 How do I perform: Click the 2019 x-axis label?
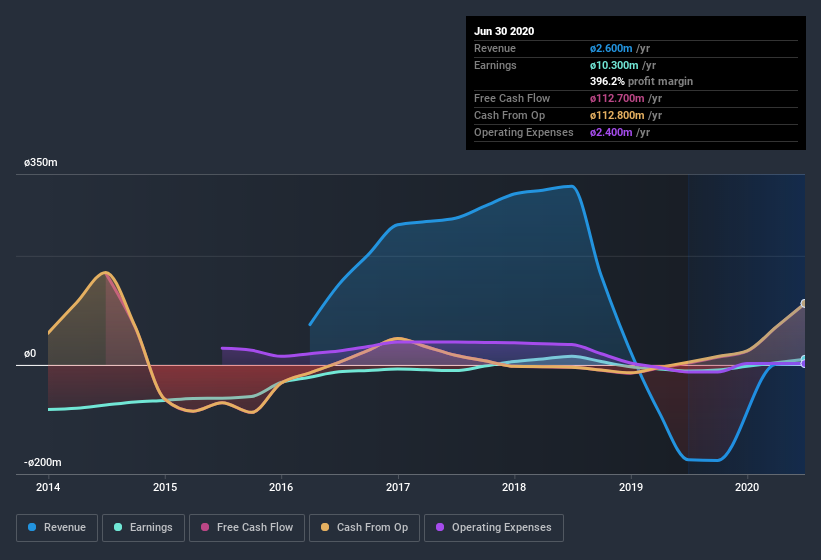631,487
